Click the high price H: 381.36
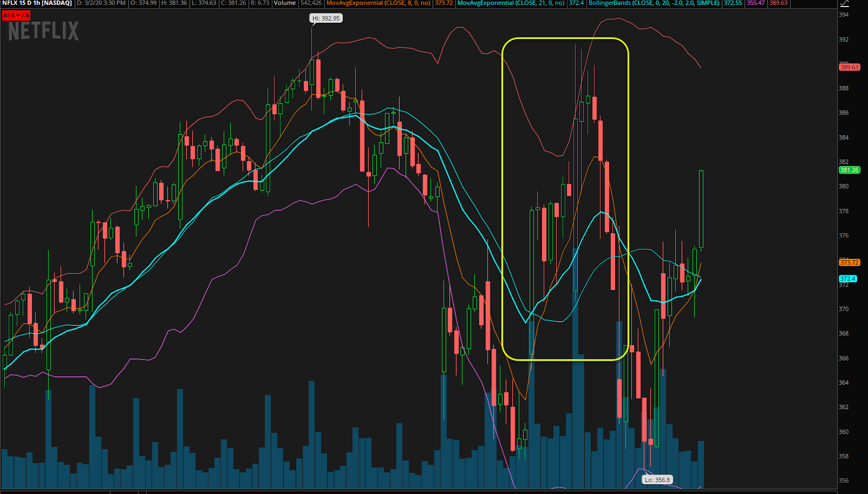Screen dimensions: 868x494 [174, 3]
